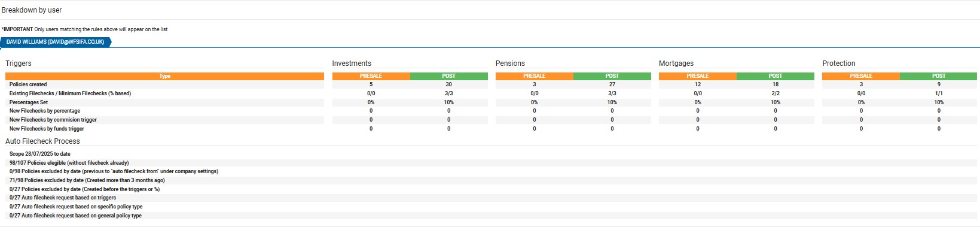Click Mortgages POST column header

coord(776,76)
